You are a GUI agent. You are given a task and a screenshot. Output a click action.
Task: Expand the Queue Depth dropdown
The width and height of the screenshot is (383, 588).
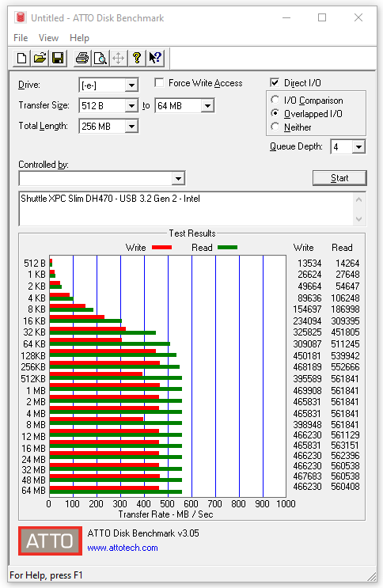[358, 147]
